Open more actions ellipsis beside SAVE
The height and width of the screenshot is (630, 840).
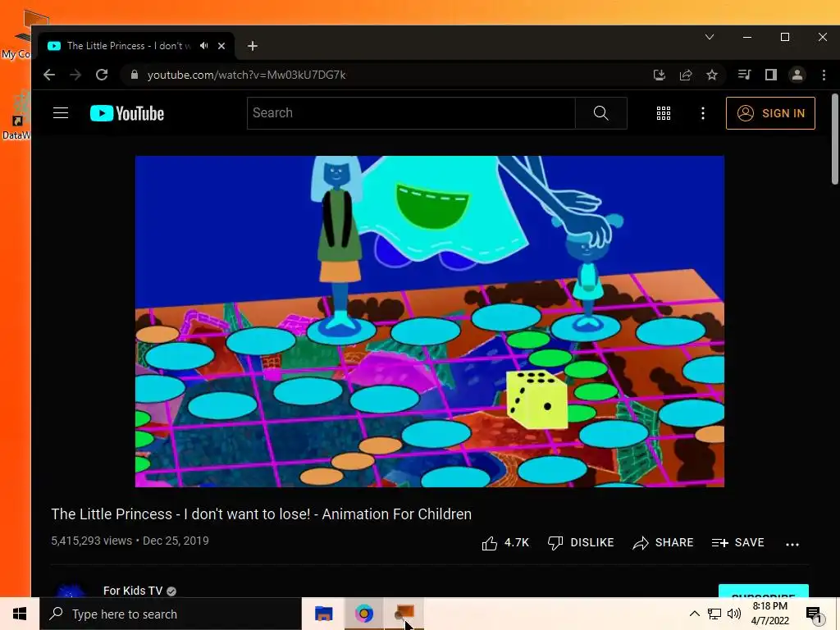click(x=792, y=545)
